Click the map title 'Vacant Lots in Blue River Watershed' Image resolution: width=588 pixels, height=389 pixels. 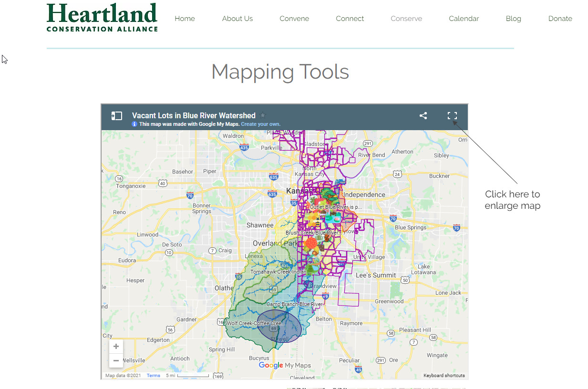pos(194,115)
